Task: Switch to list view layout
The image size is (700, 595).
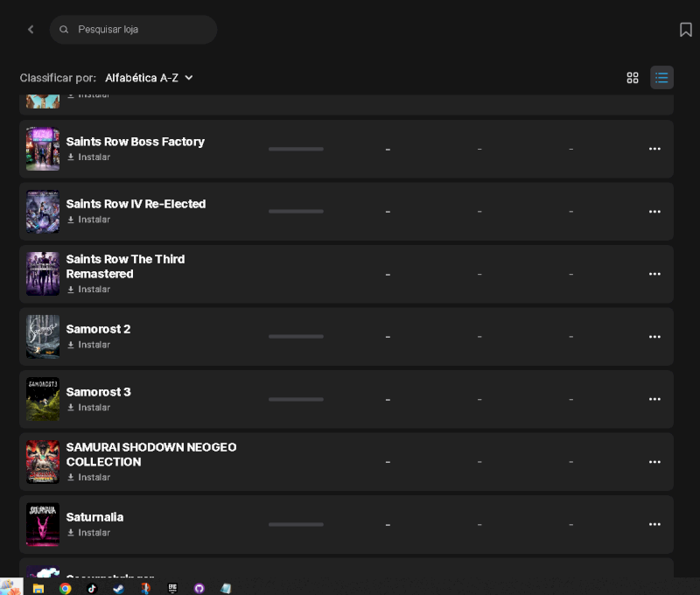Action: coord(661,78)
